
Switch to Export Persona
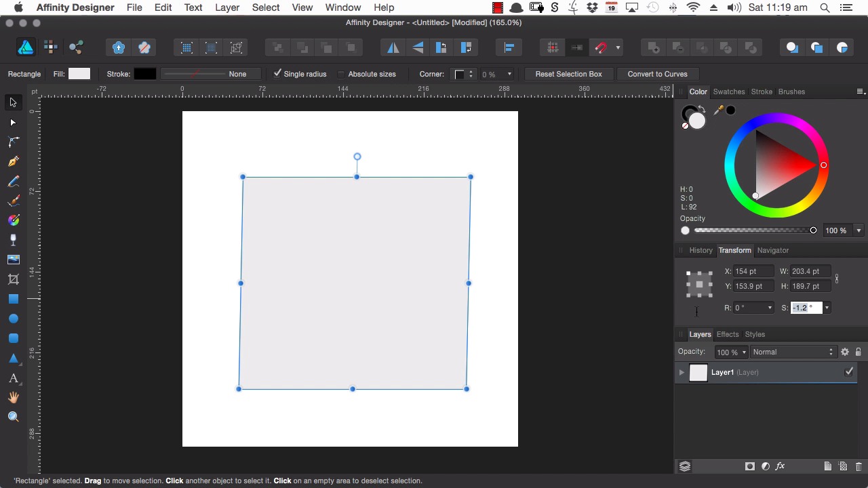[x=76, y=47]
